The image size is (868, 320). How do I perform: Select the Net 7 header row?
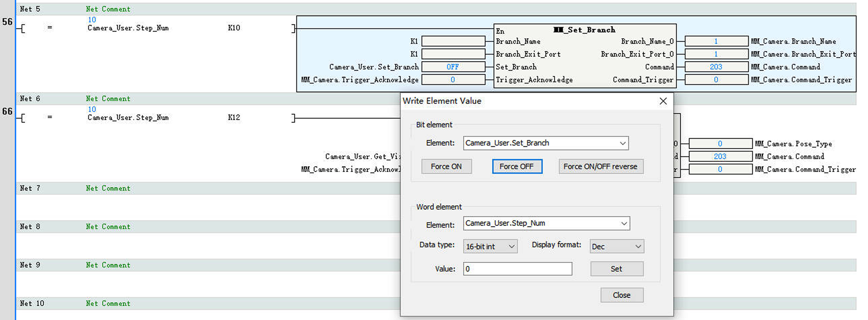pyautogui.click(x=30, y=189)
